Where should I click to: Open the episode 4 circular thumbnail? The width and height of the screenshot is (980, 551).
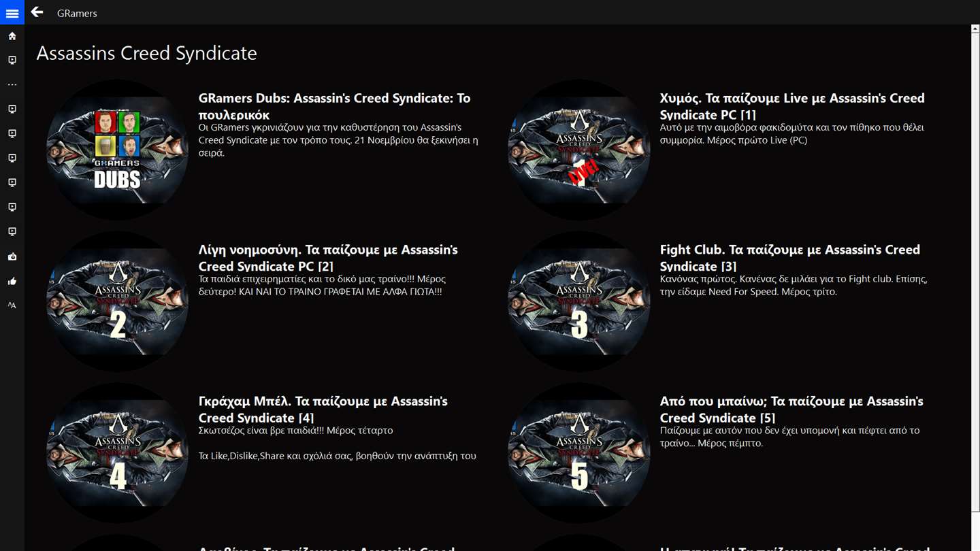click(117, 453)
